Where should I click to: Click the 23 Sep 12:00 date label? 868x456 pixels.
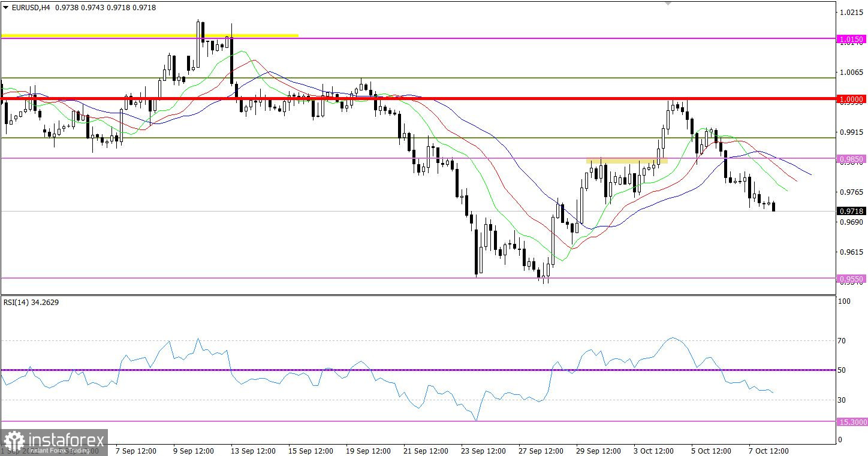pyautogui.click(x=483, y=450)
